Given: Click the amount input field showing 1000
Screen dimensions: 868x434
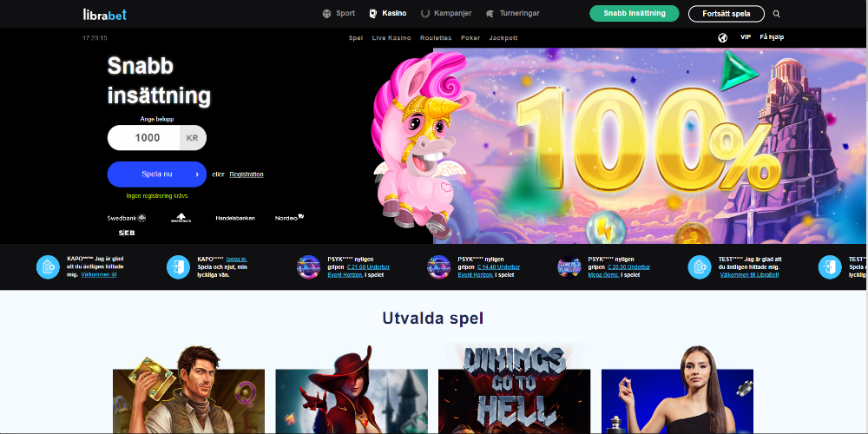Looking at the screenshot, I should pos(144,138).
